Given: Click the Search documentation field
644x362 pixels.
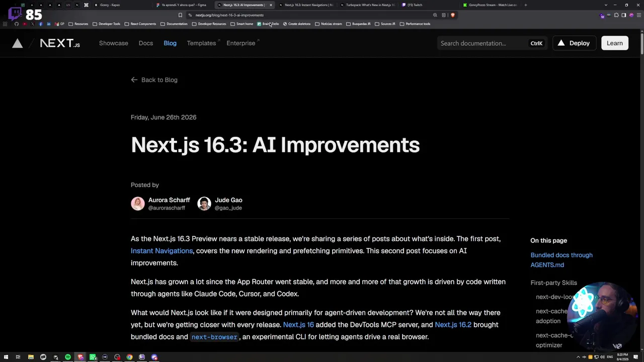Looking at the screenshot, I should pos(492,43).
